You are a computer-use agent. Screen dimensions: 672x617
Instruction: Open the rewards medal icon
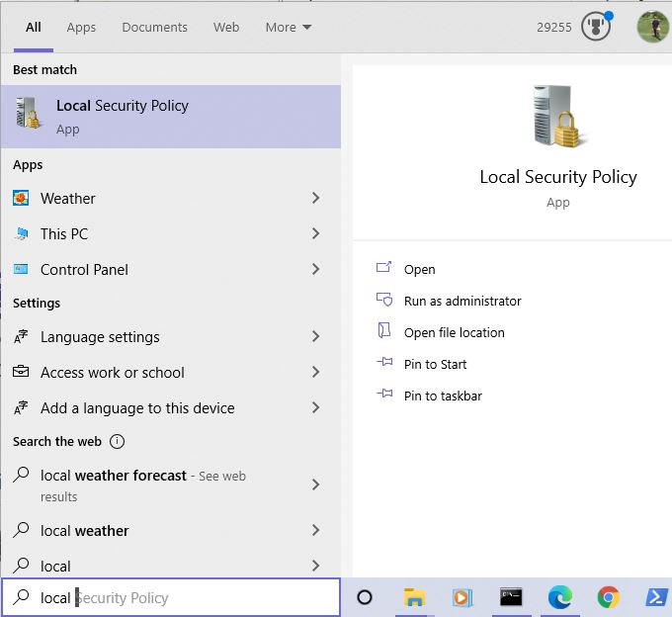point(596,27)
